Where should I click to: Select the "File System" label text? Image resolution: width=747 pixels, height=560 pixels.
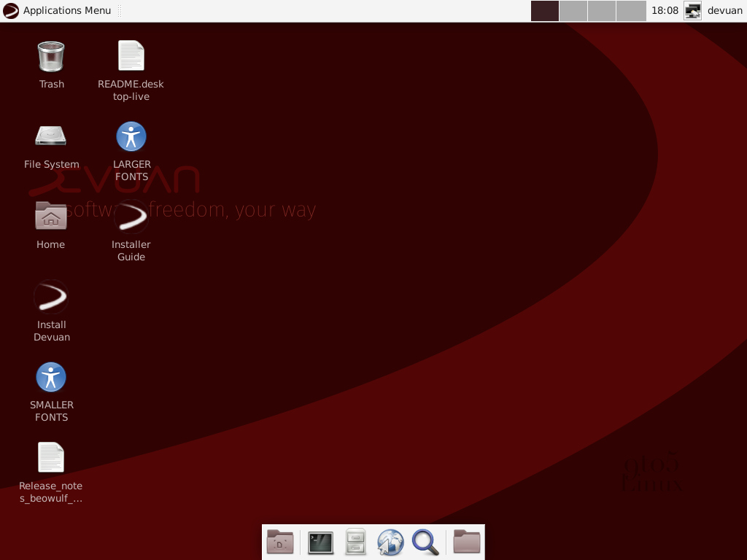click(x=52, y=164)
